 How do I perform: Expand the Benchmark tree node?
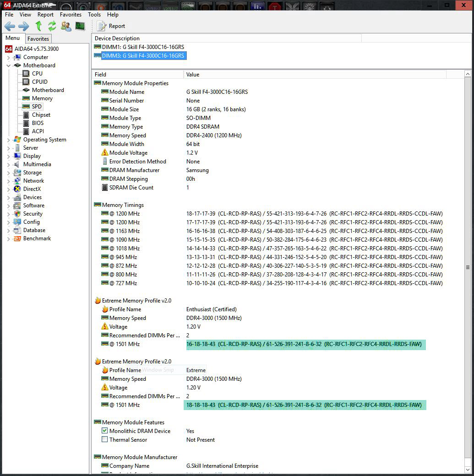pos(9,239)
